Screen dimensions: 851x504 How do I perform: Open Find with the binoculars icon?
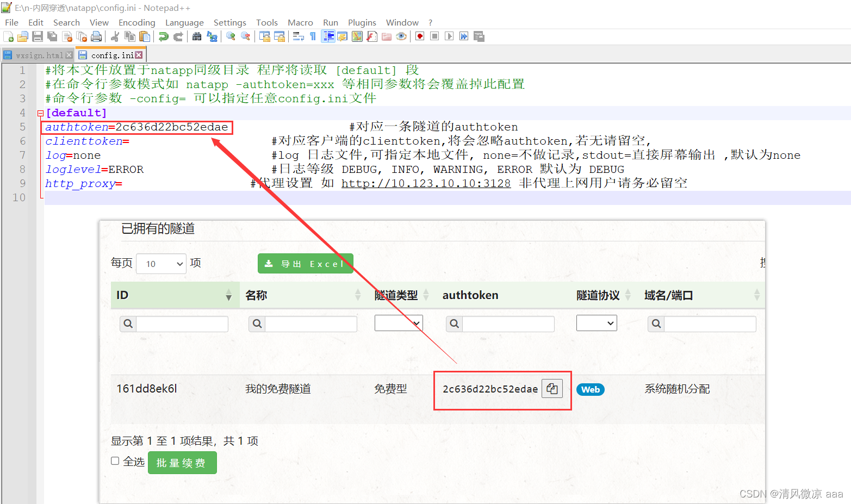tap(197, 36)
